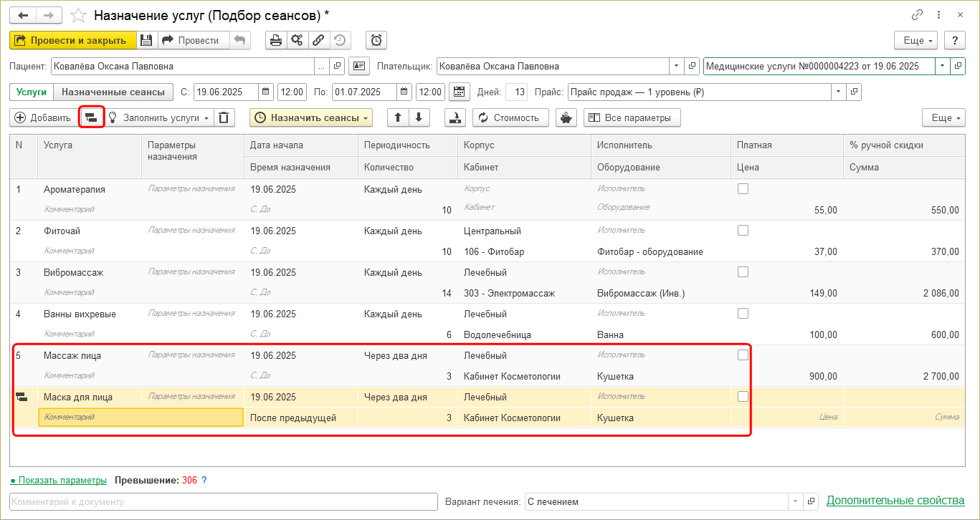Expand the Назначить сеансы dropdown button
Viewport: 980px width, 520px height.
(311, 117)
